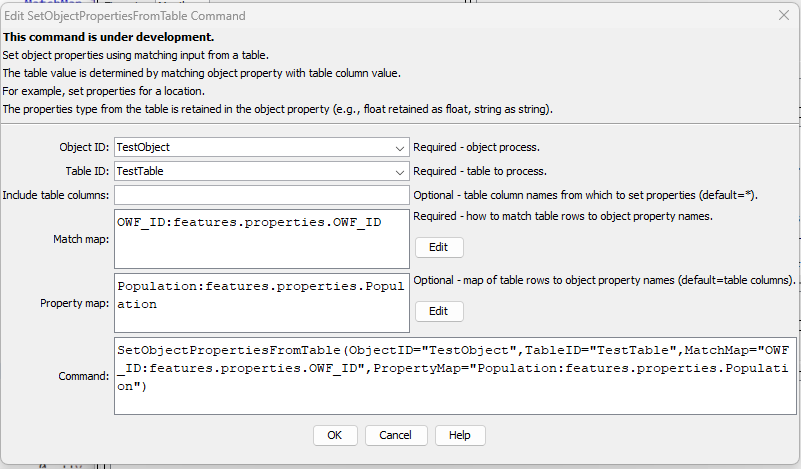Click the "Set object properties using matching input" line
The image size is (801, 469).
[x=135, y=55]
